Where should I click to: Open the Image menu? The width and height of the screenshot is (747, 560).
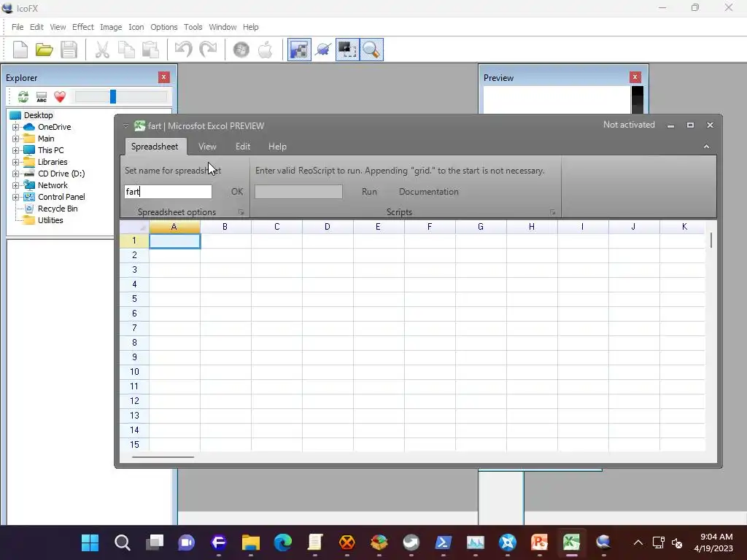111,27
